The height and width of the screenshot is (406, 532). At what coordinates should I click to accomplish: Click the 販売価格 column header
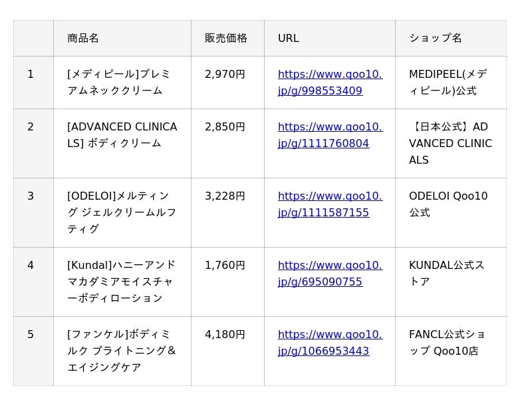tap(226, 38)
